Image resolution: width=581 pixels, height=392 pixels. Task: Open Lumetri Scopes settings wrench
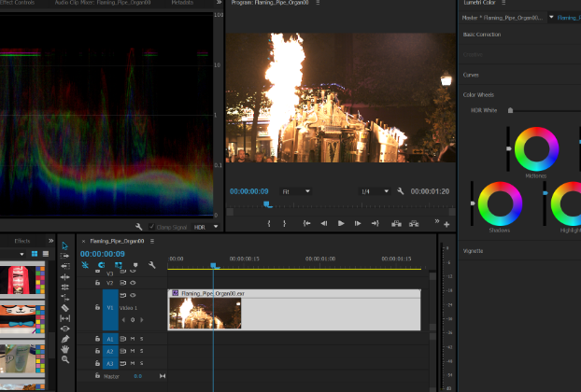[138, 227]
